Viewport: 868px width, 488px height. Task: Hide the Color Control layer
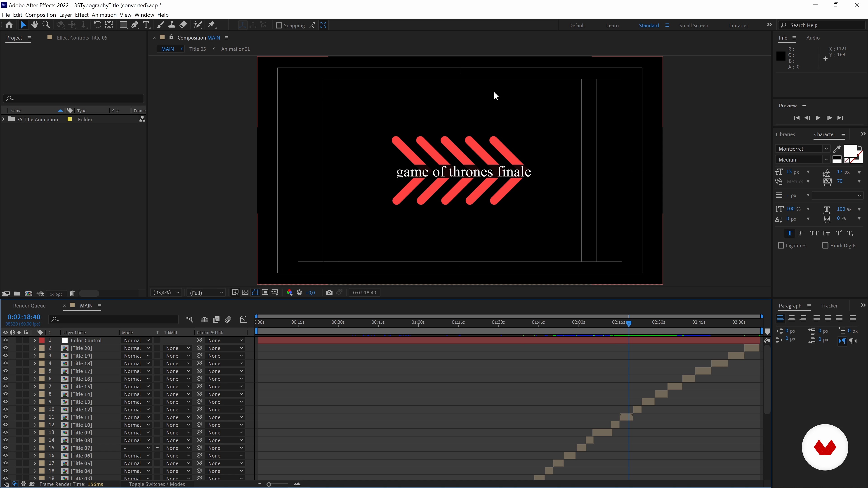click(5, 340)
